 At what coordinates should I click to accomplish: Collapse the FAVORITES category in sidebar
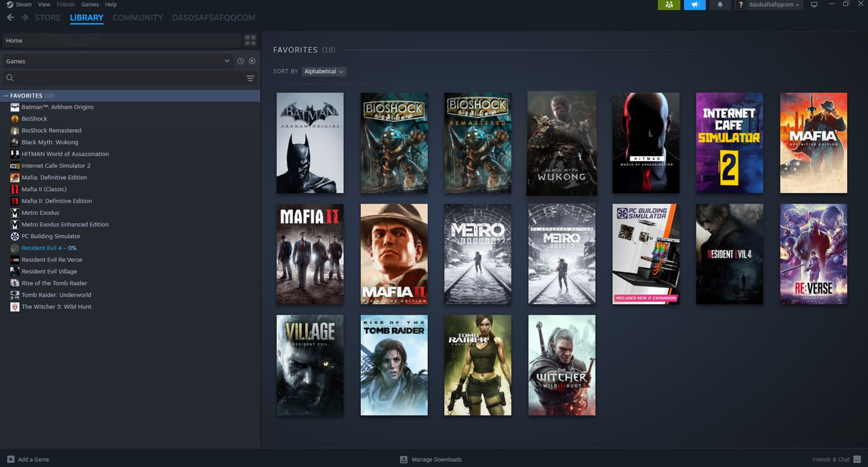coord(6,96)
